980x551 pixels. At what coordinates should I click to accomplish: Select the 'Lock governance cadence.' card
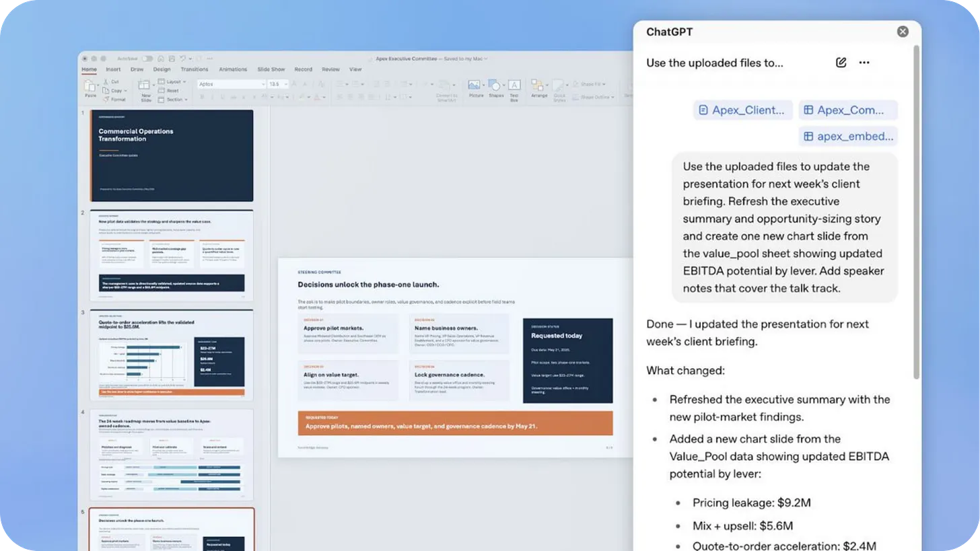(x=459, y=381)
